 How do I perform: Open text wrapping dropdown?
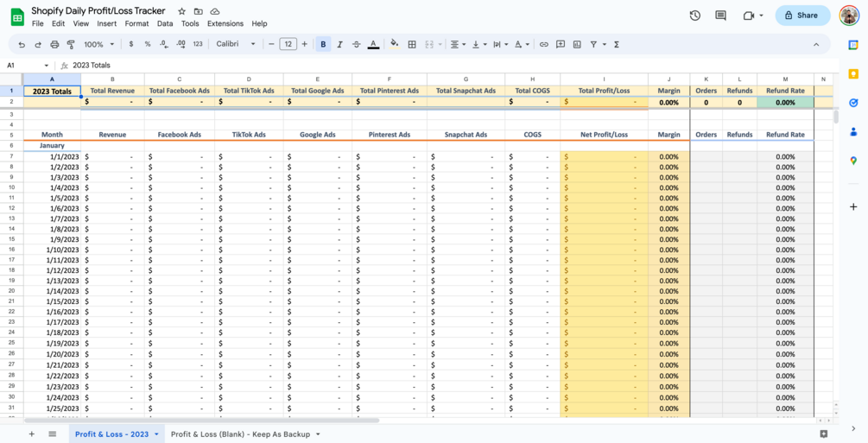coord(500,44)
